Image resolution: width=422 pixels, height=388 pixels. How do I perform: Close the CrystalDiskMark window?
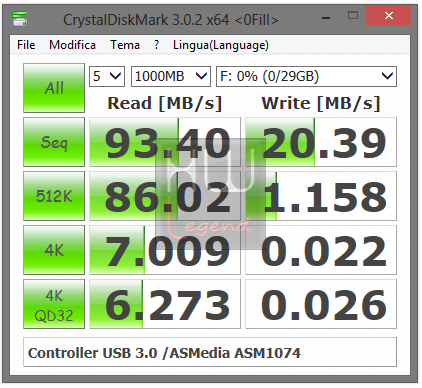(389, 15)
